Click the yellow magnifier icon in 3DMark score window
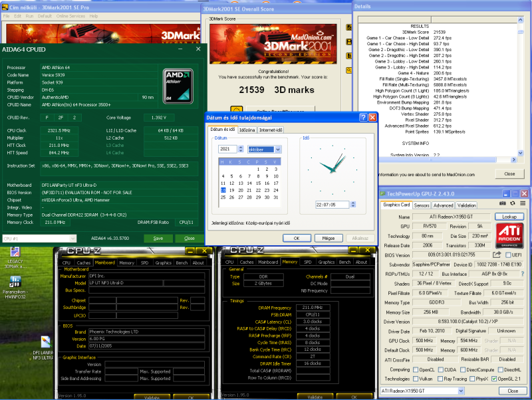The height and width of the screenshot is (400, 532). click(348, 70)
